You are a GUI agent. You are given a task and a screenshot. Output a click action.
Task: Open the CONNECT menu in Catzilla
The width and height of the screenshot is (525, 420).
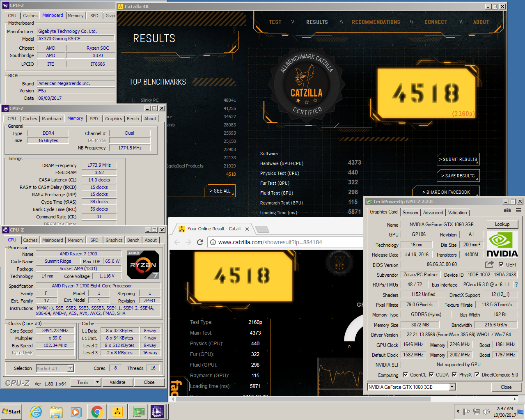tap(436, 22)
